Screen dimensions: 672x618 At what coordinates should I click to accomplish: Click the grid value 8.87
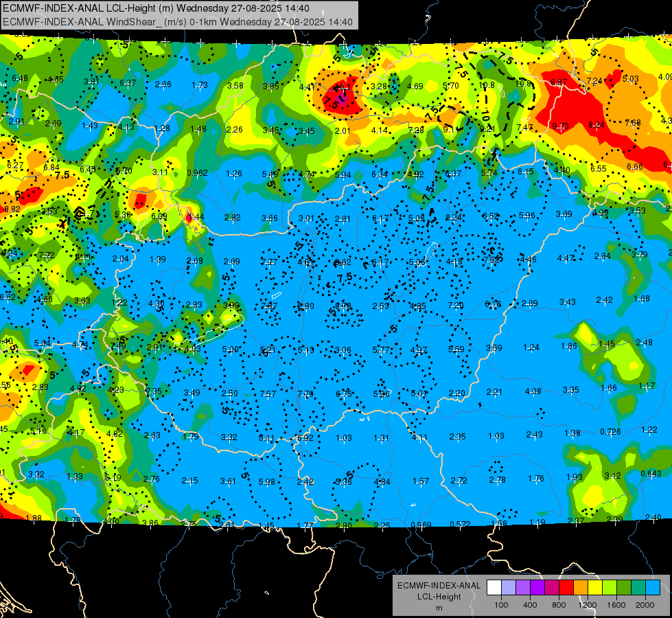click(x=559, y=82)
